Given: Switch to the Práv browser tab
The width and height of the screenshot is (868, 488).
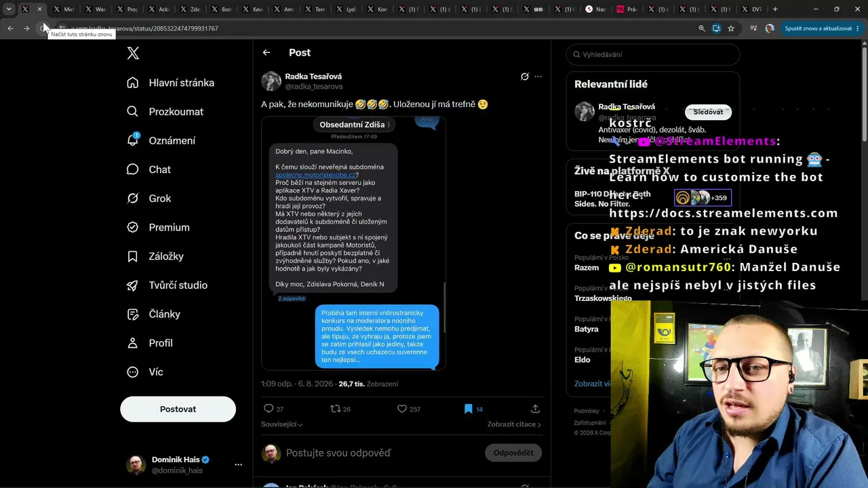Looking at the screenshot, I should [627, 9].
